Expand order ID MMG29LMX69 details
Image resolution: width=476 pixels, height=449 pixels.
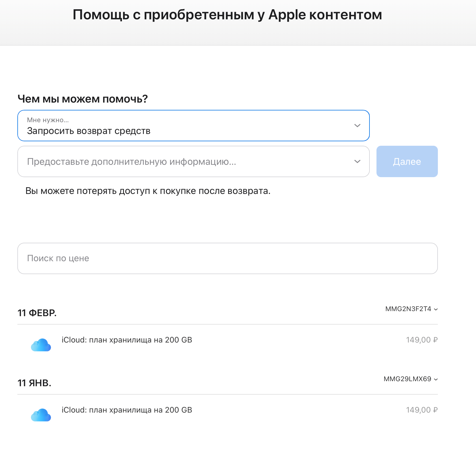coord(407,379)
